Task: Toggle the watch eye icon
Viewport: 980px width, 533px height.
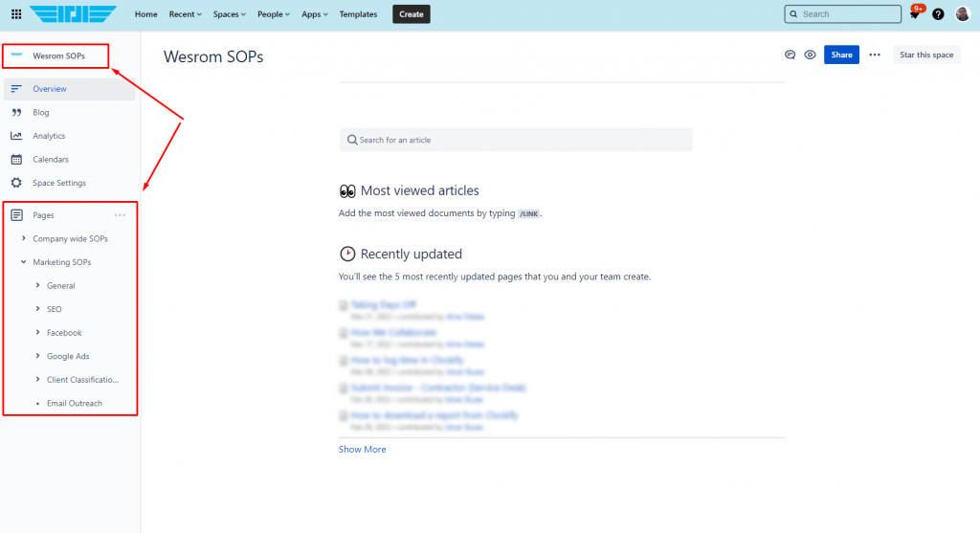Action: 810,56
